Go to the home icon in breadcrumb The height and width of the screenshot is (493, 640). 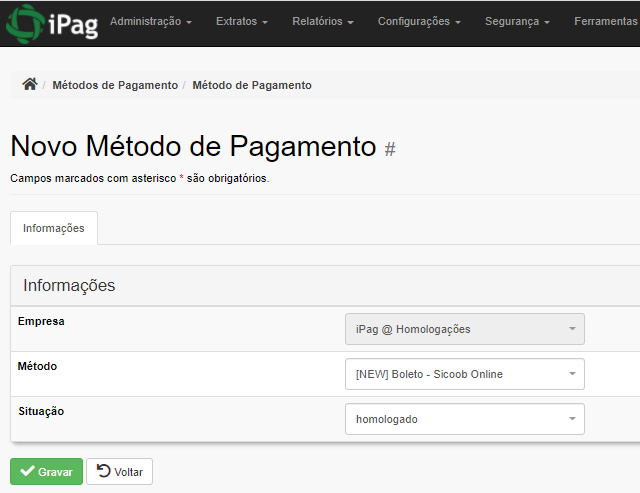(x=30, y=84)
